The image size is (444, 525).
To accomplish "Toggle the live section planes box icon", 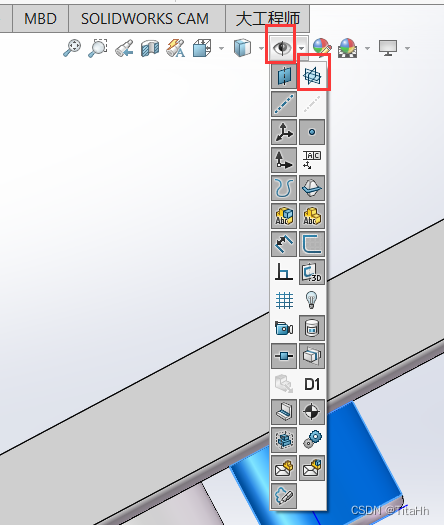I will 312,356.
